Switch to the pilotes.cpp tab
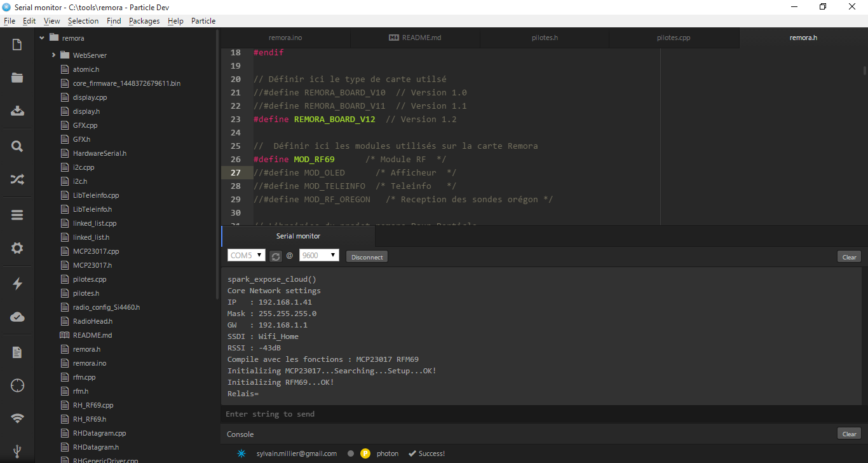Image resolution: width=868 pixels, height=463 pixels. coord(674,38)
